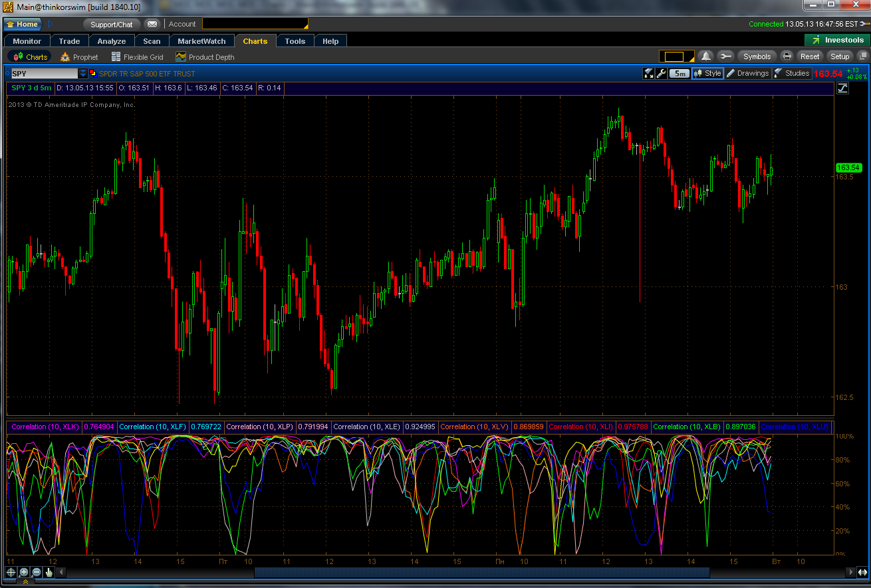Viewport: 871px width, 588px height.
Task: Open the Account selector dropdown
Action: click(x=255, y=24)
